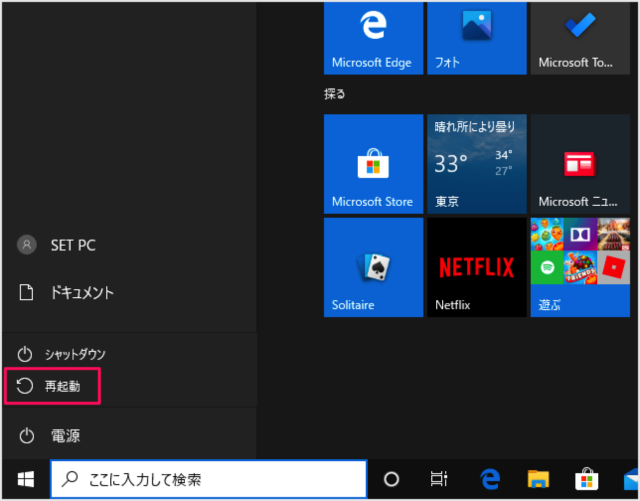Open the Tokyo weather tile
640x501 pixels.
[477, 164]
